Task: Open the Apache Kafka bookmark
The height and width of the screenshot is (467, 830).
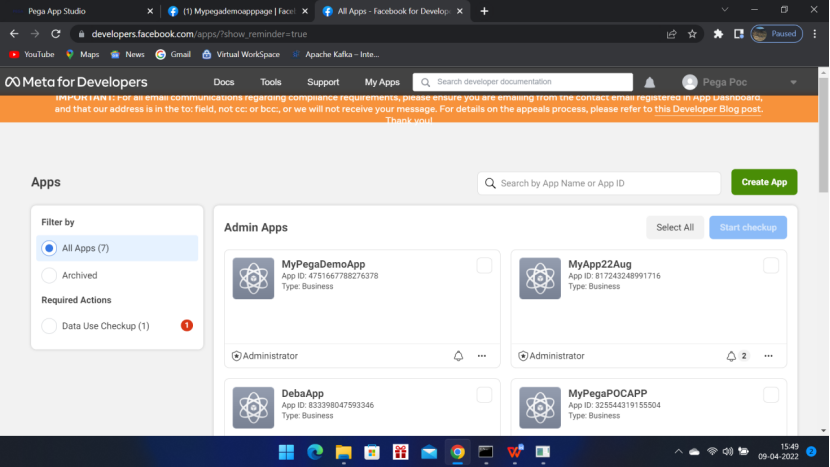Action: coord(335,54)
